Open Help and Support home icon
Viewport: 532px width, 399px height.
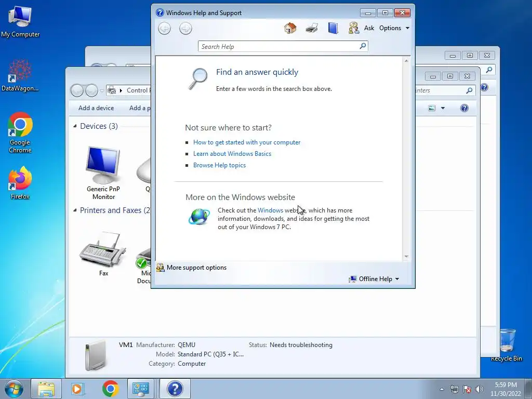(290, 28)
